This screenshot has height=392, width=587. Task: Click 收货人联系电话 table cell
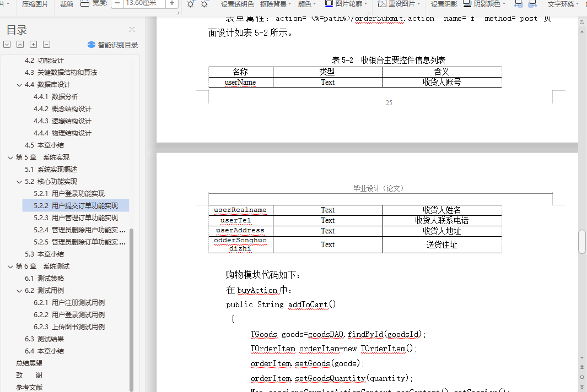tap(441, 221)
